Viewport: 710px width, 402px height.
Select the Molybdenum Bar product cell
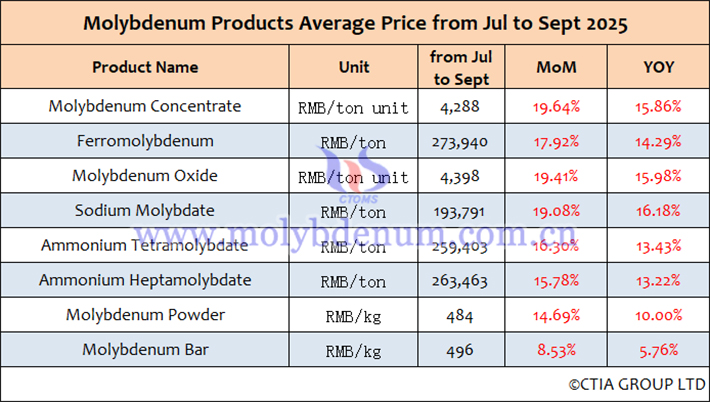pos(145,350)
